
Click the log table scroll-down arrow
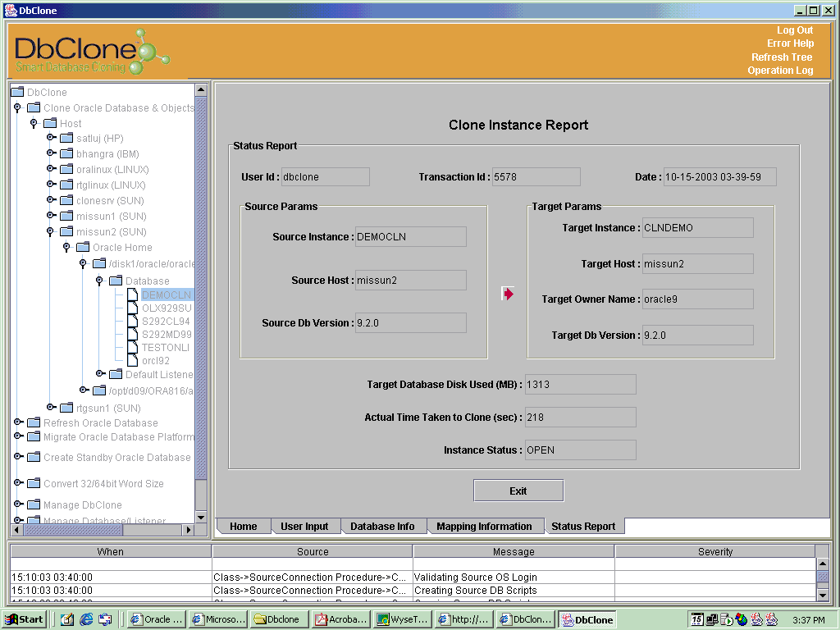click(x=823, y=595)
